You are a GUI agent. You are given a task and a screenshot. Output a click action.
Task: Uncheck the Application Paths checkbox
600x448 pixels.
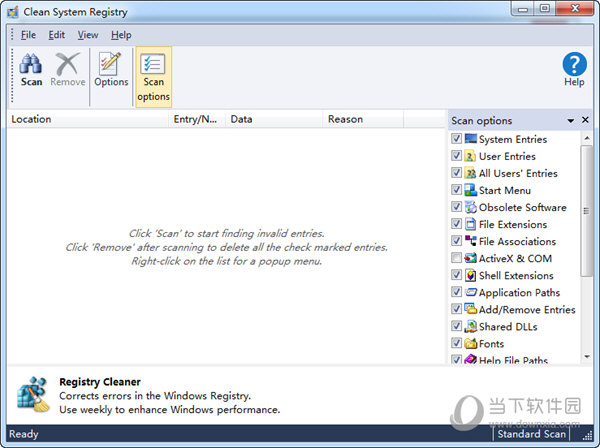click(x=456, y=292)
